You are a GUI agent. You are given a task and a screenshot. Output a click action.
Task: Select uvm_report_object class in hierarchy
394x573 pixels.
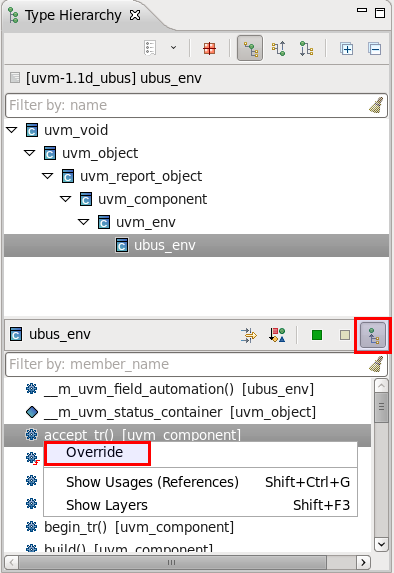click(x=141, y=176)
